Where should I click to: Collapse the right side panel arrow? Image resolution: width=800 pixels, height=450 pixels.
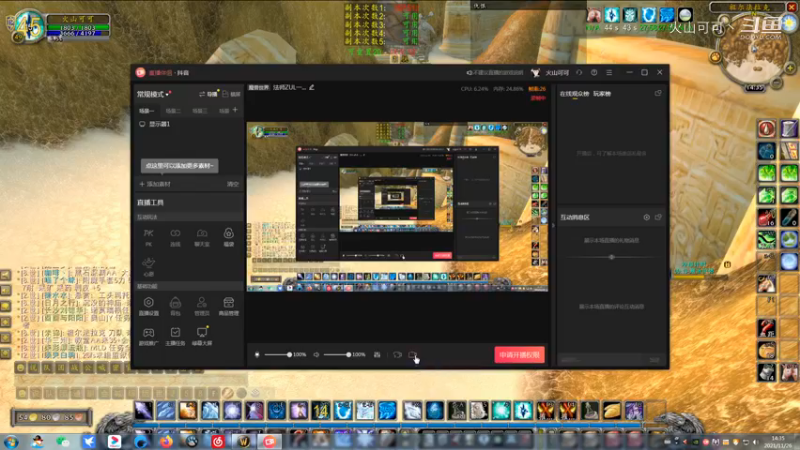(x=553, y=225)
